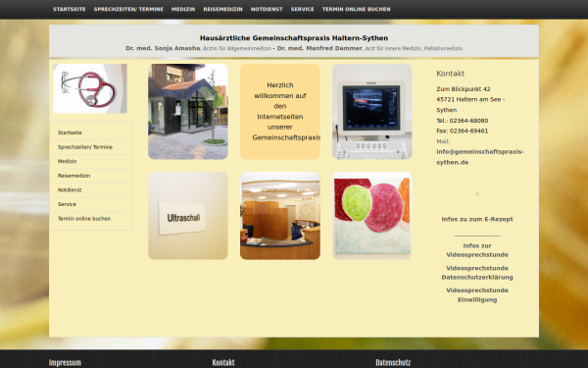Open Startseite in the top navigation bar

pos(70,9)
